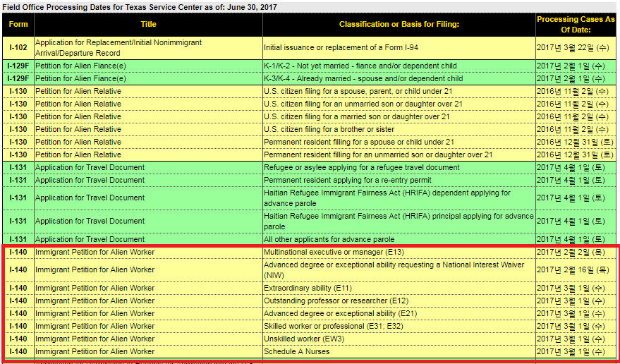620x364 pixels.
Task: Click 'Skilled worker or professional (E31; E32)'
Action: [x=334, y=326]
